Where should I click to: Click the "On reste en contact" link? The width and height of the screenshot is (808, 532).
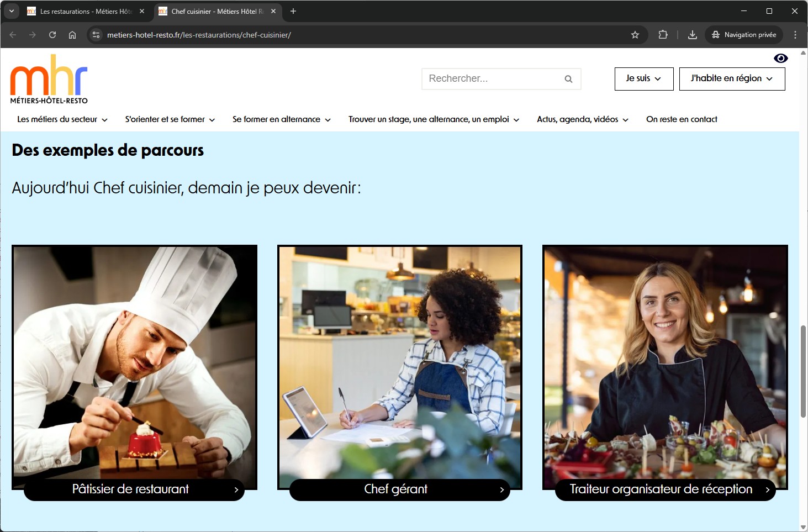point(682,119)
